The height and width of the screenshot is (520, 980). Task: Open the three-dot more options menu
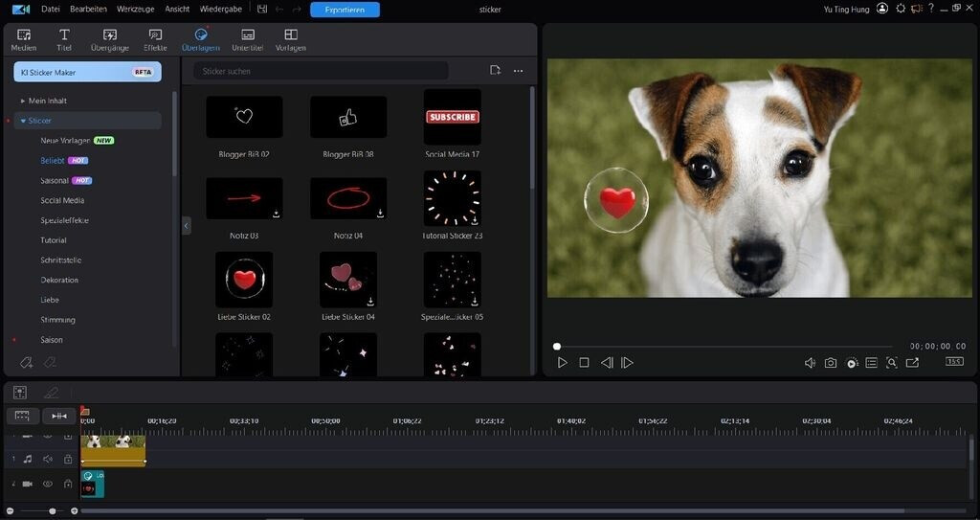518,71
